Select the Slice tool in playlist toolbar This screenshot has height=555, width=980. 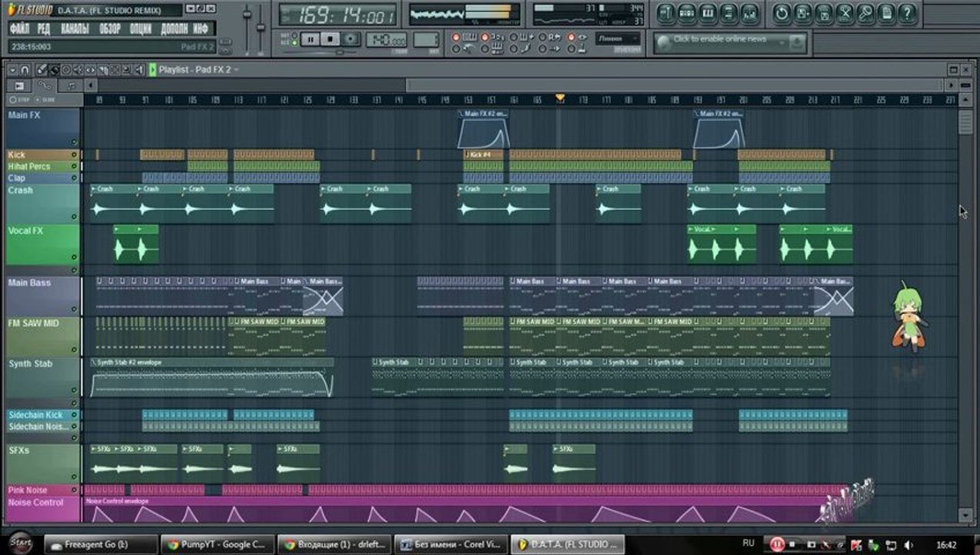coord(102,69)
